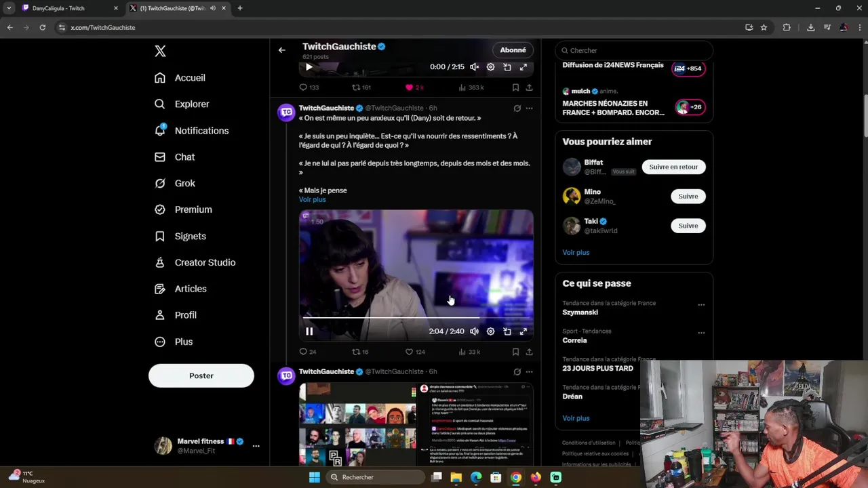This screenshot has width=868, height=488.
Task: Click the taskbar Rechercher search box
Action: pyautogui.click(x=376, y=477)
